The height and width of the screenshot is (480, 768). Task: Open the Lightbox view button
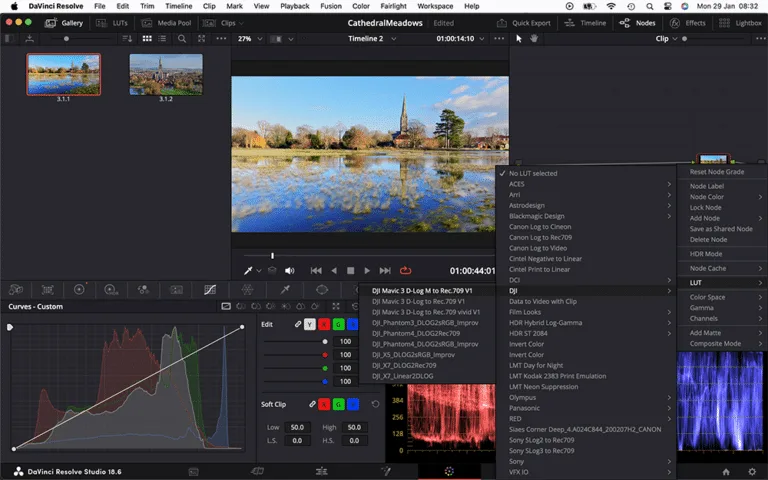click(x=740, y=23)
